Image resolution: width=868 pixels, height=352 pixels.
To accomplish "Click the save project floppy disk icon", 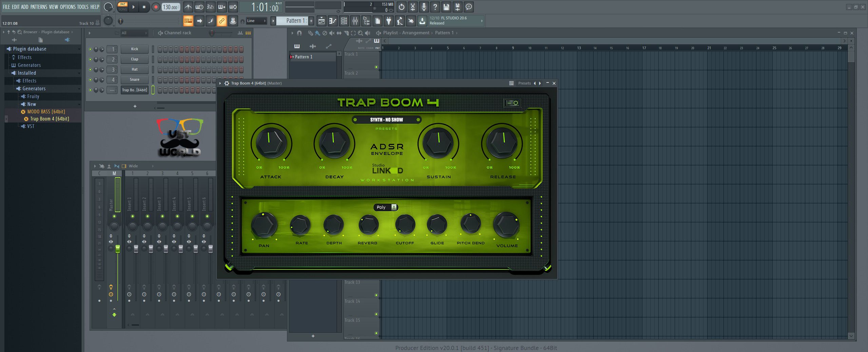I will click(446, 7).
